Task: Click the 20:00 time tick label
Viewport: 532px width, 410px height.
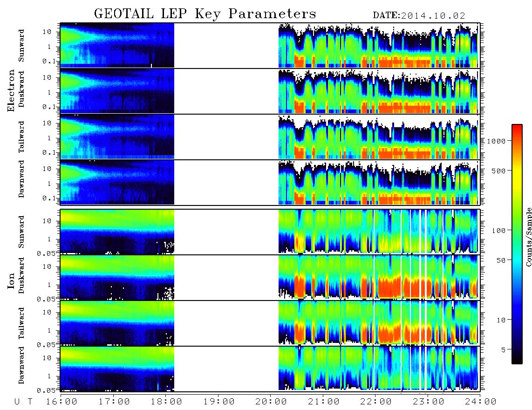Action: click(271, 402)
